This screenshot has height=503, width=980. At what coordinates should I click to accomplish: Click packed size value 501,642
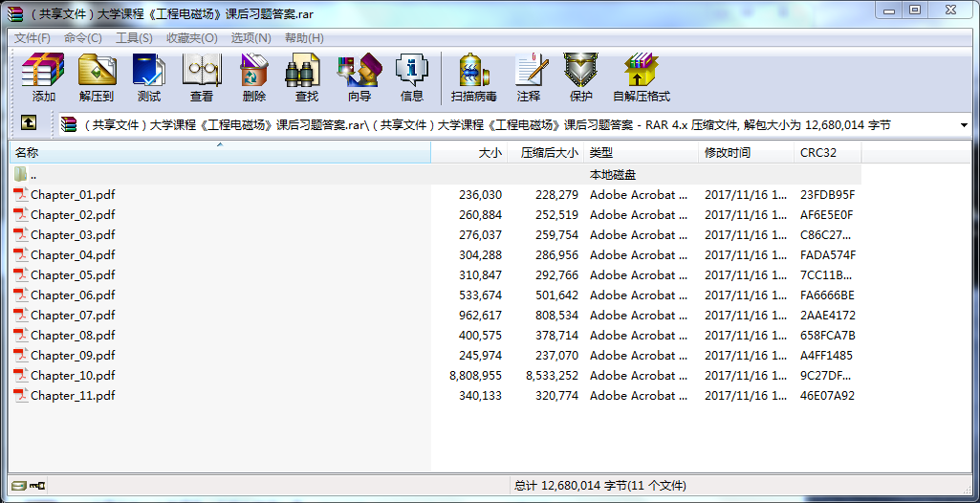(556, 295)
